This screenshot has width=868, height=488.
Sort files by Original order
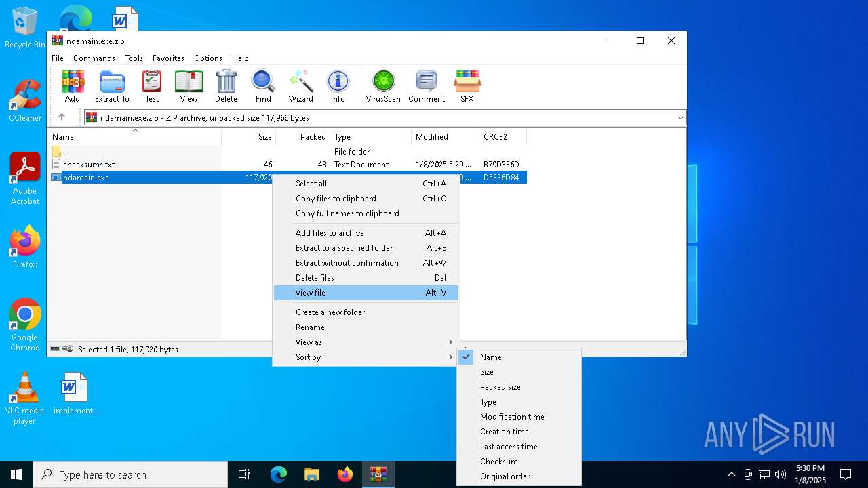tap(519, 476)
